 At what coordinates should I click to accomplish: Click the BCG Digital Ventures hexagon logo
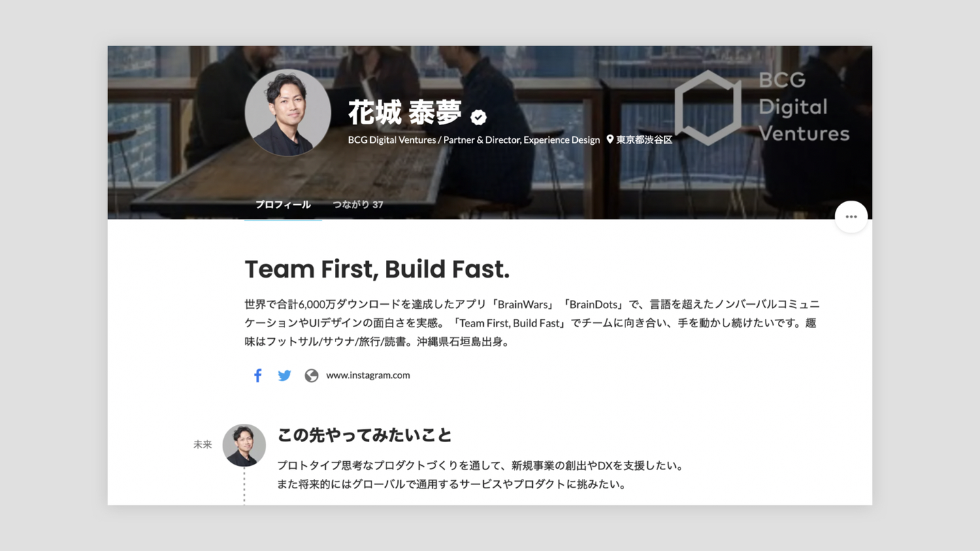(708, 107)
